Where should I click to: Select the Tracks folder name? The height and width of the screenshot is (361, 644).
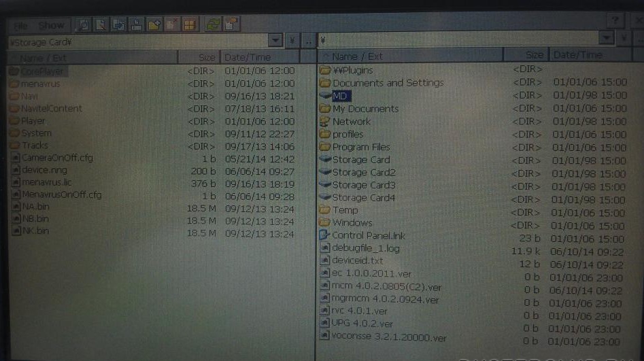[35, 145]
